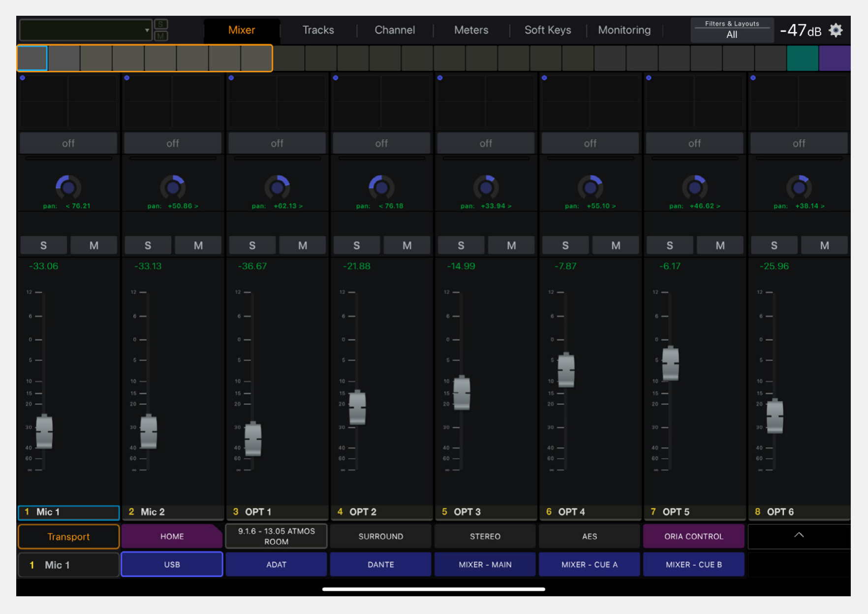This screenshot has height=614, width=868.
Task: Open the settings gear icon
Action: tap(836, 31)
